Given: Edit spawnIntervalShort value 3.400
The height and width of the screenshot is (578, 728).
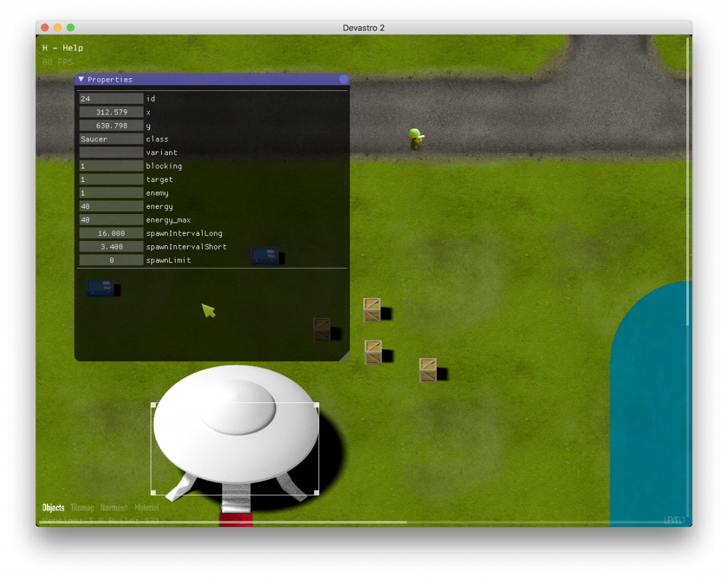Looking at the screenshot, I should point(111,247).
